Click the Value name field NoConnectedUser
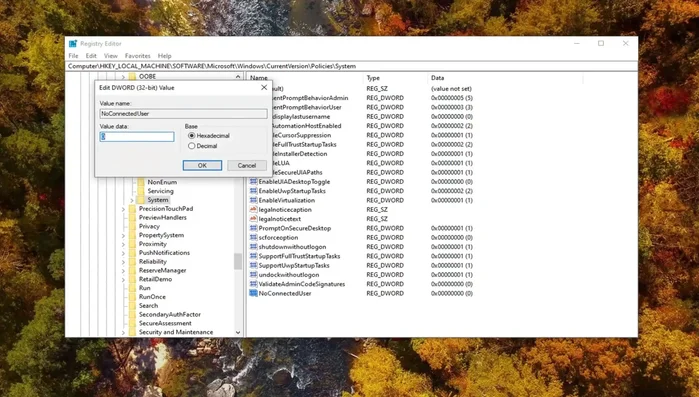 (184, 114)
